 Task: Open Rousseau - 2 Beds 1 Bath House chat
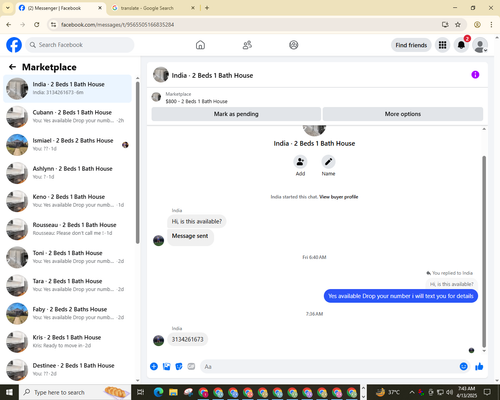[x=68, y=229]
